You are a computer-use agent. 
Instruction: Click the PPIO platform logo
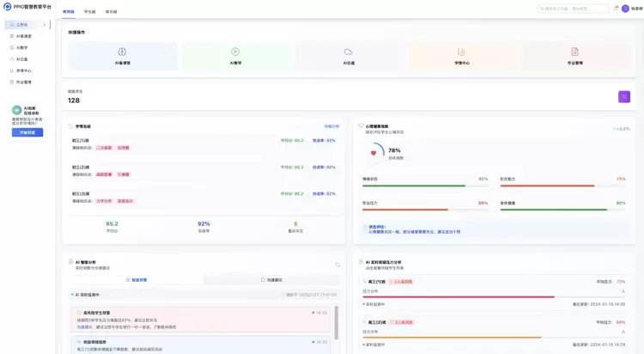[8, 7]
